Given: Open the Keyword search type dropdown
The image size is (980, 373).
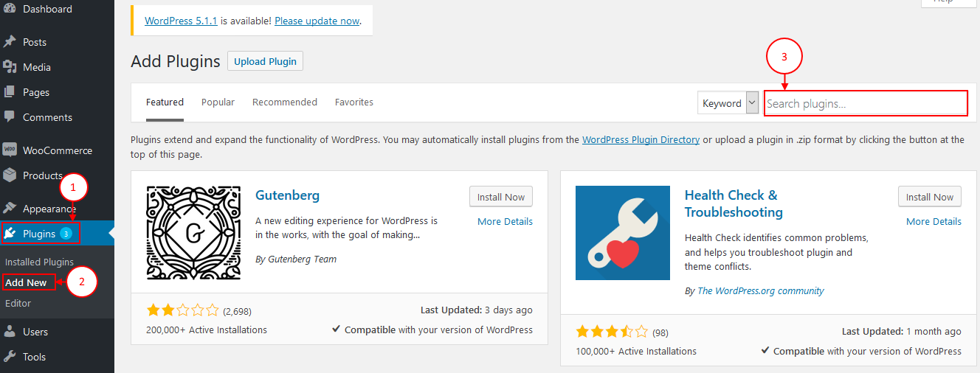Looking at the screenshot, I should [728, 103].
